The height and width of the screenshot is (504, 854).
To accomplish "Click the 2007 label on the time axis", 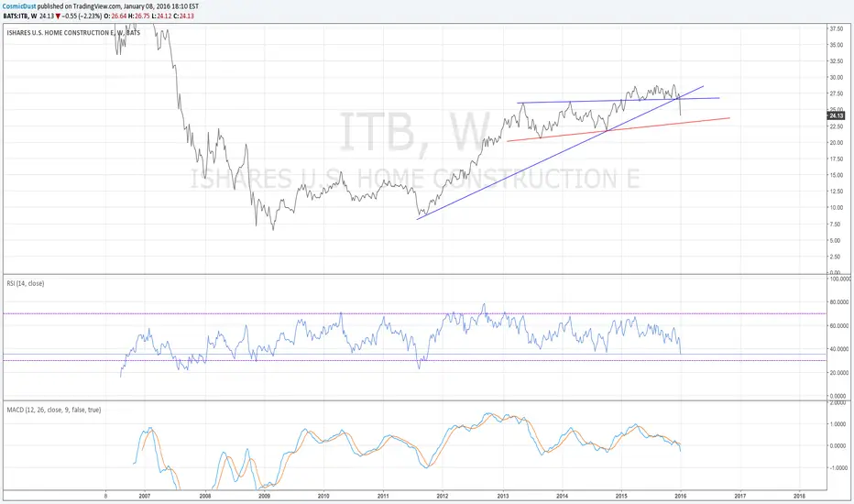I will pos(145,496).
